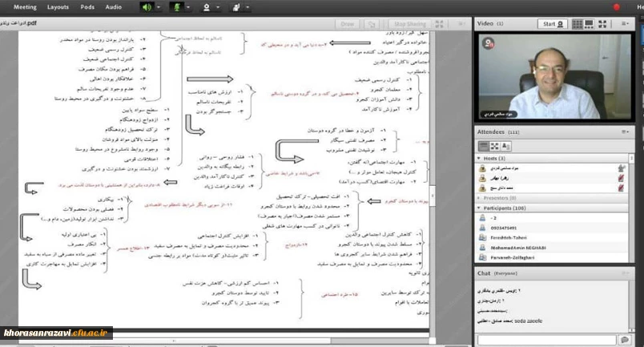Screen dimensions: 644x347
Task: Click the chat message input field
Action: click(x=549, y=340)
